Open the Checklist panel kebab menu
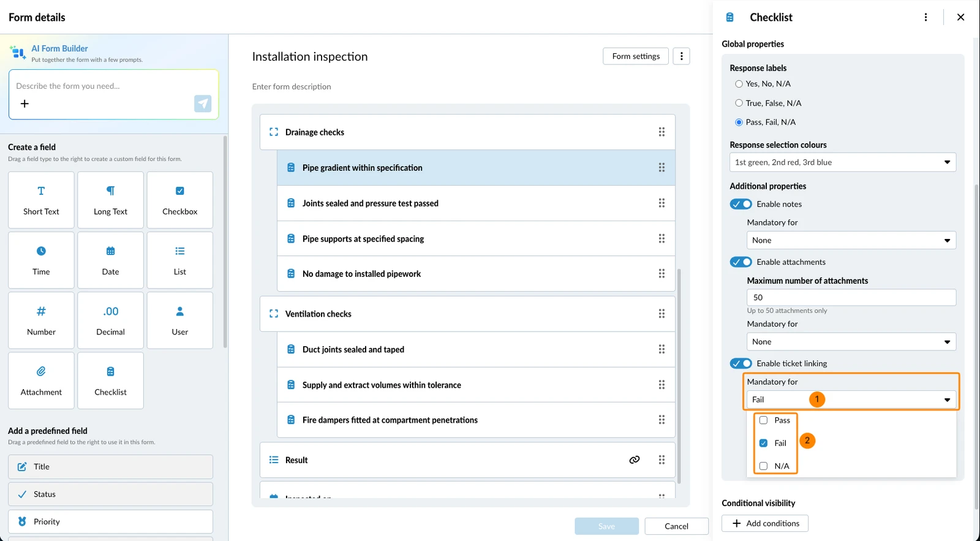This screenshot has height=541, width=980. click(x=925, y=17)
